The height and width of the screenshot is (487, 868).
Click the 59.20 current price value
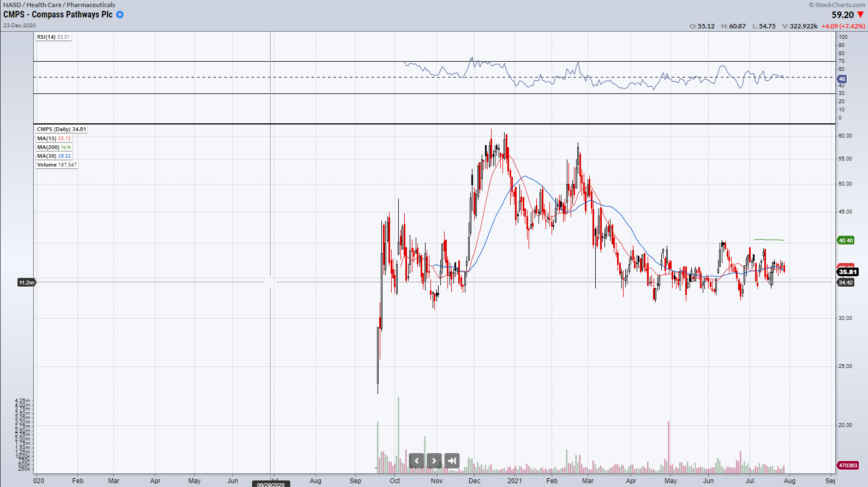click(842, 15)
